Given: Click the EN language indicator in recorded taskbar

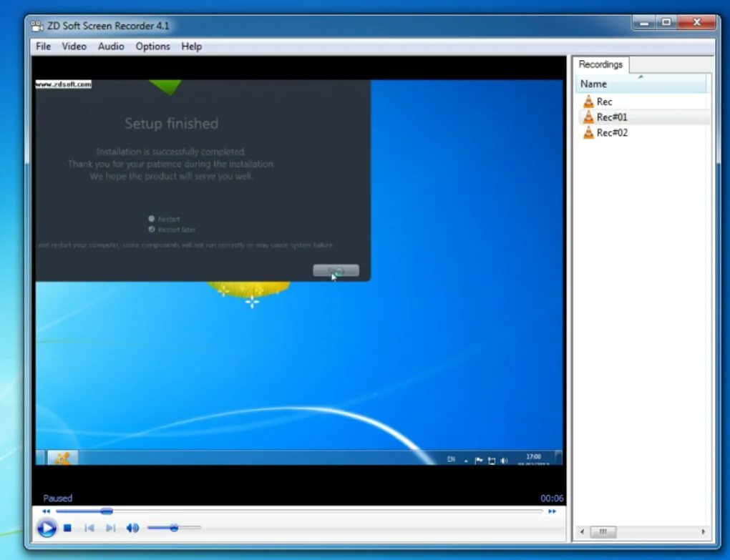Looking at the screenshot, I should 451,460.
